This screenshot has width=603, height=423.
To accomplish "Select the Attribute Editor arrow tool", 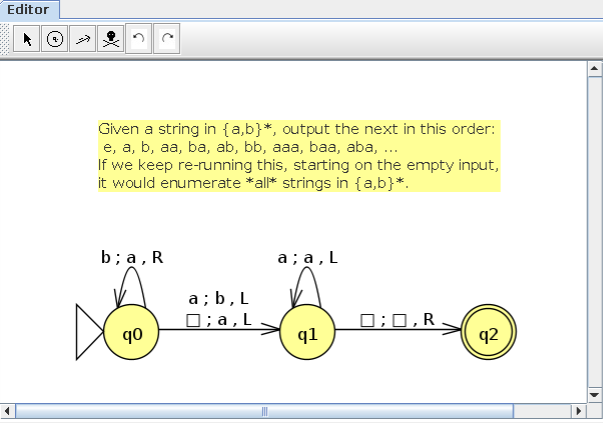I will 28,39.
